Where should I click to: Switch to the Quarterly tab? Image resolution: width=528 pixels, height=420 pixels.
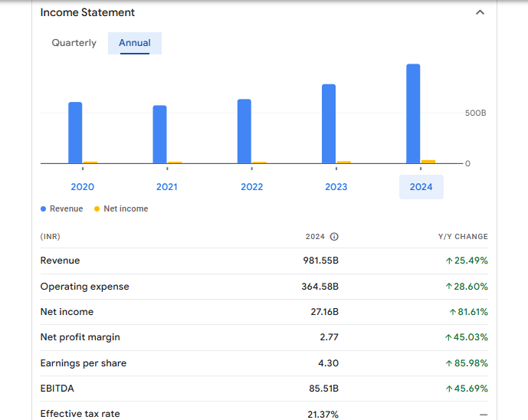coord(74,43)
